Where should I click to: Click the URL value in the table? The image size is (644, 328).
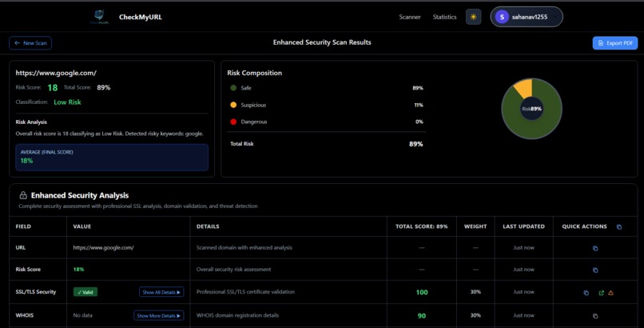click(104, 247)
